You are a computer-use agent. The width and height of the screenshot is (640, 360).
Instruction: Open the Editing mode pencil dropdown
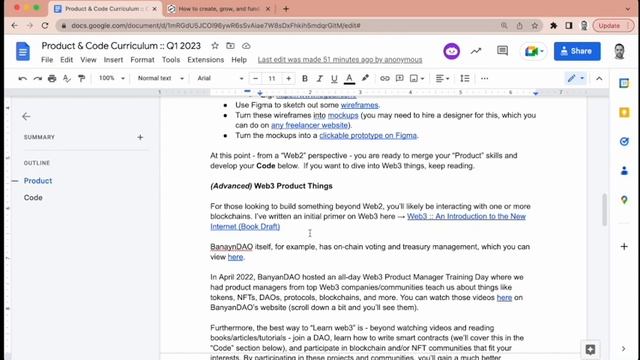click(576, 78)
